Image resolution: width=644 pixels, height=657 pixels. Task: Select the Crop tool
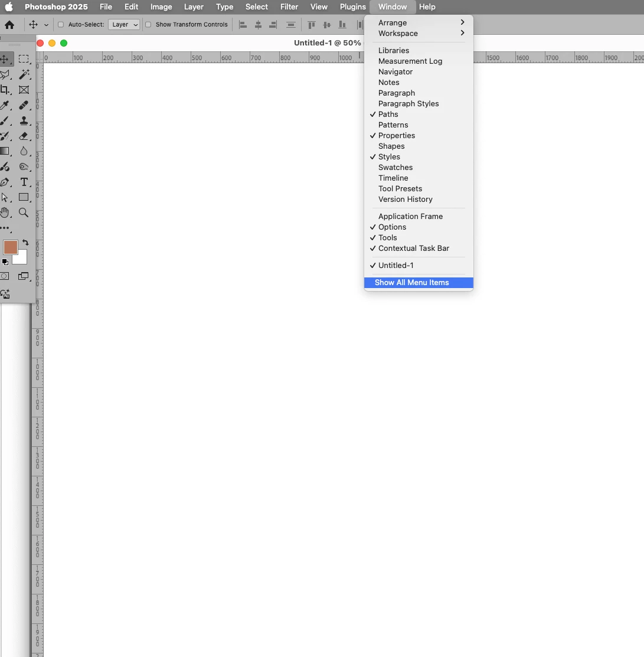[5, 90]
